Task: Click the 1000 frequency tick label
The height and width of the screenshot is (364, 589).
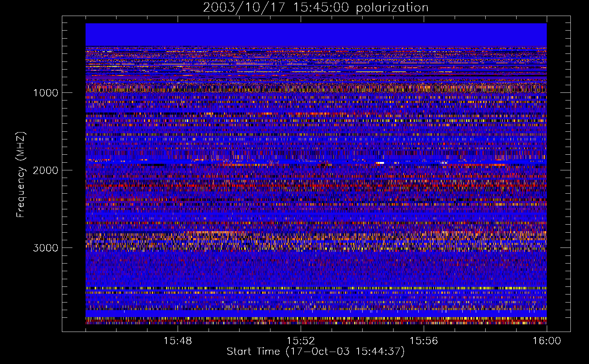Action: click(46, 93)
